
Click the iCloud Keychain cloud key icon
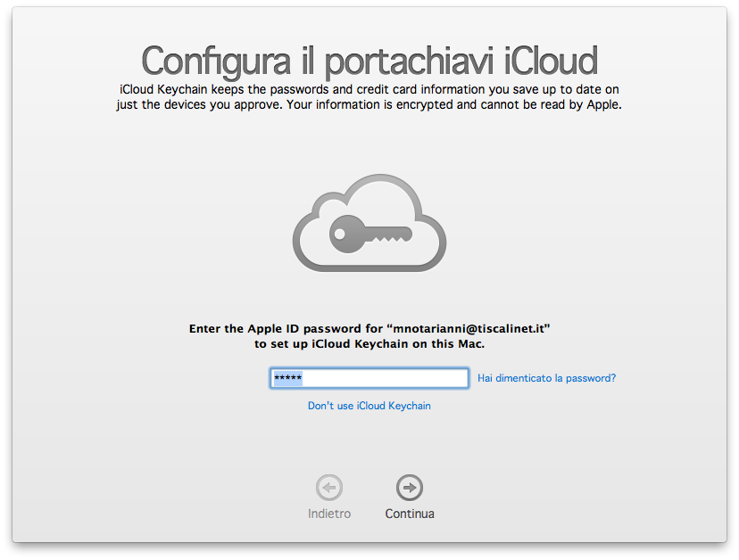pyautogui.click(x=369, y=223)
